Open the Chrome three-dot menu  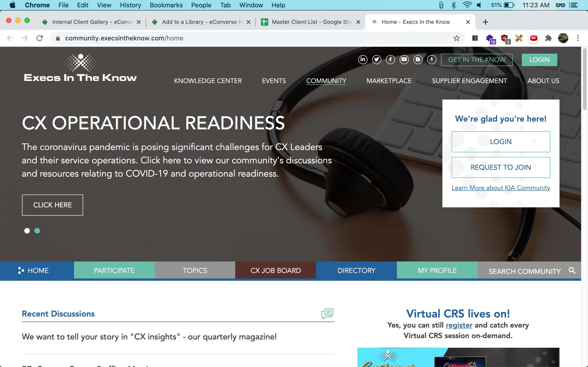(578, 38)
